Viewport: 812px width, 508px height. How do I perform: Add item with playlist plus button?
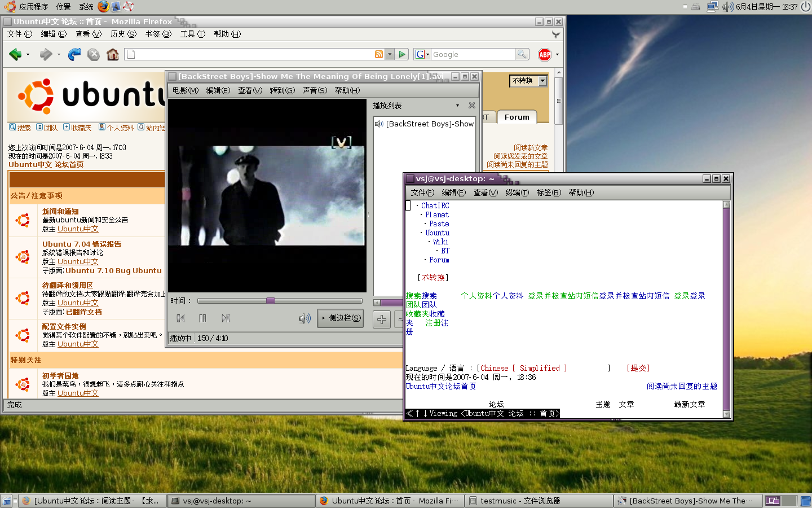tap(382, 319)
